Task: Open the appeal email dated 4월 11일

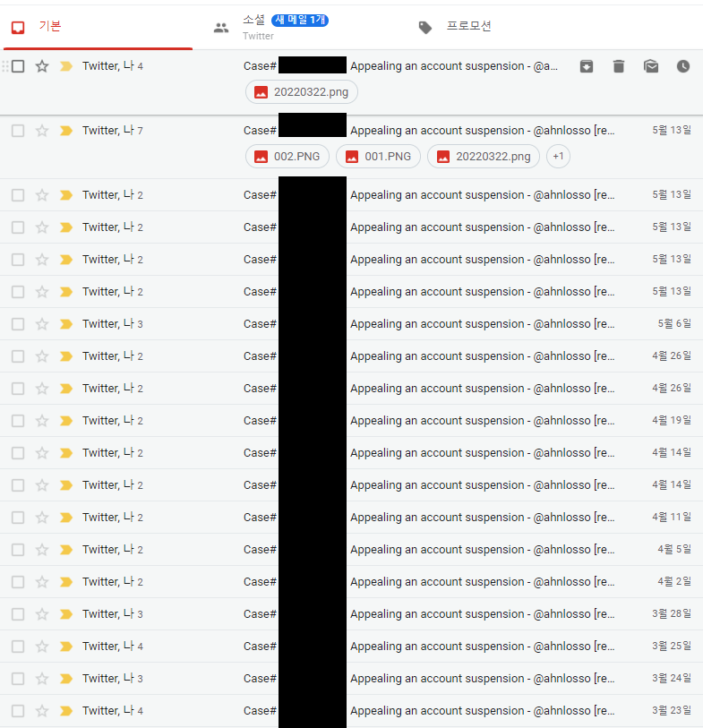Action: click(351, 518)
